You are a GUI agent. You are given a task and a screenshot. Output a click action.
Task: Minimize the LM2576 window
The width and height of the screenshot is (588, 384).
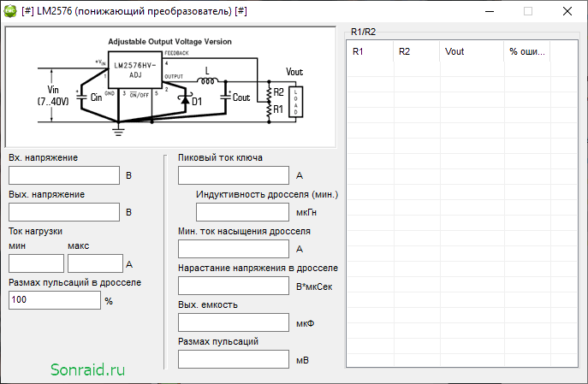click(490, 11)
